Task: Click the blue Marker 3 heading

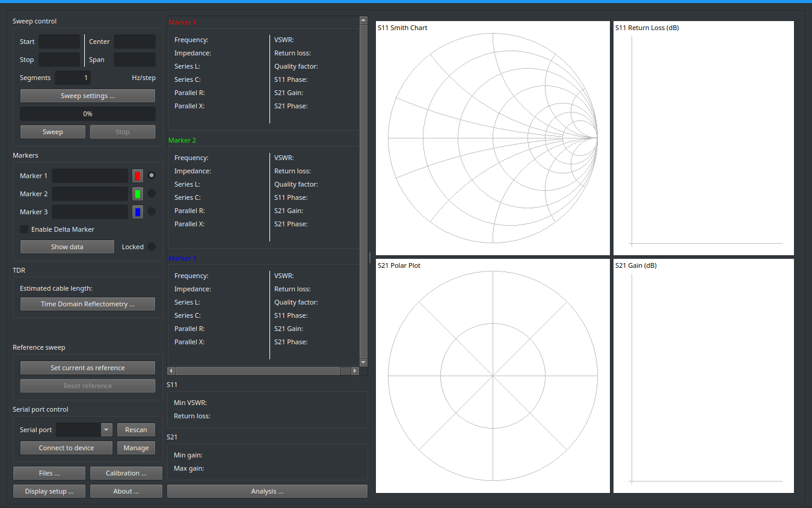Action: click(x=182, y=258)
